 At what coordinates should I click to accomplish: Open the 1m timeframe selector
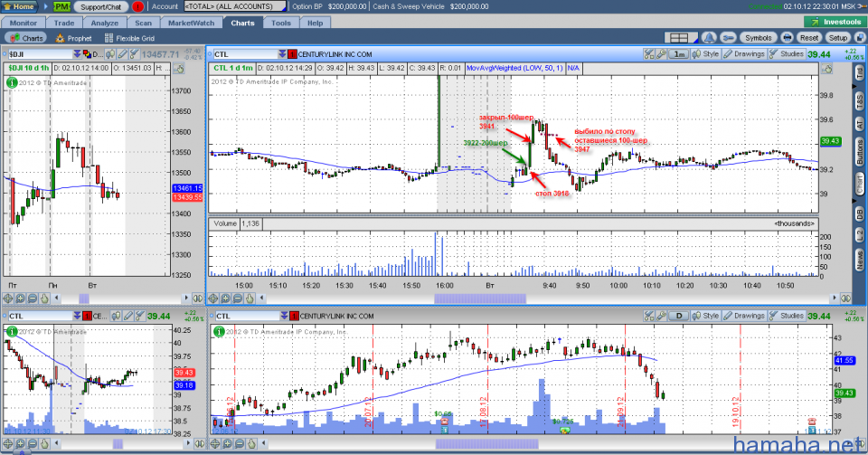679,54
